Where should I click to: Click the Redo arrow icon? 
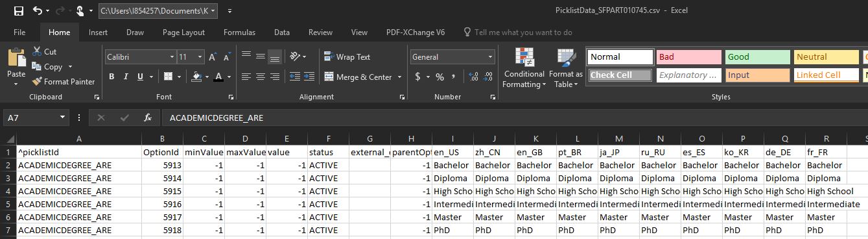(60, 11)
